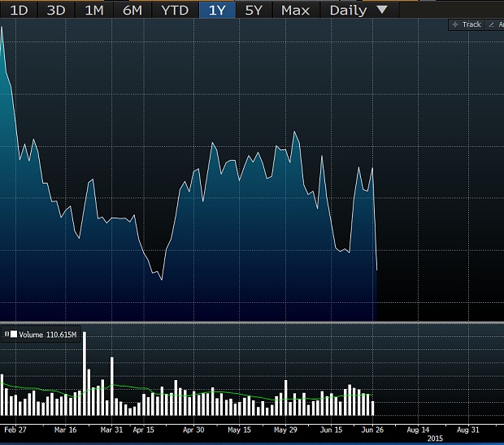Show the 1M time range
Screen dimensions: 504x445
[94, 11]
